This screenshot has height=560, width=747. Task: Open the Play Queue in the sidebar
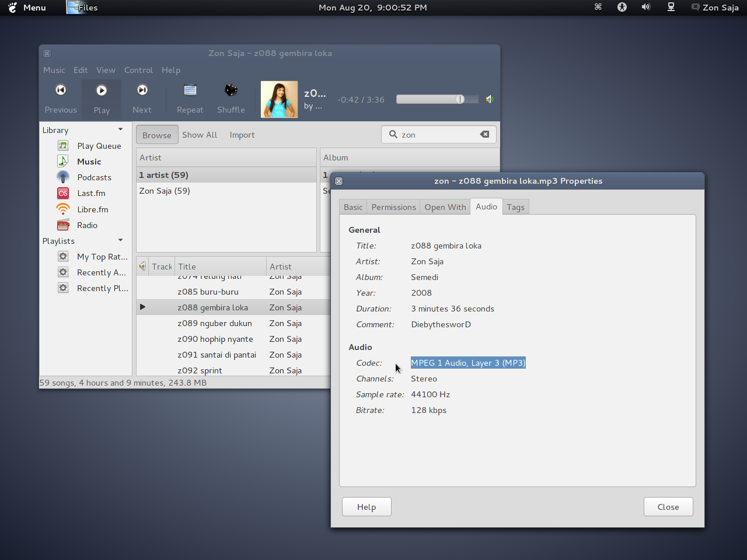click(99, 145)
